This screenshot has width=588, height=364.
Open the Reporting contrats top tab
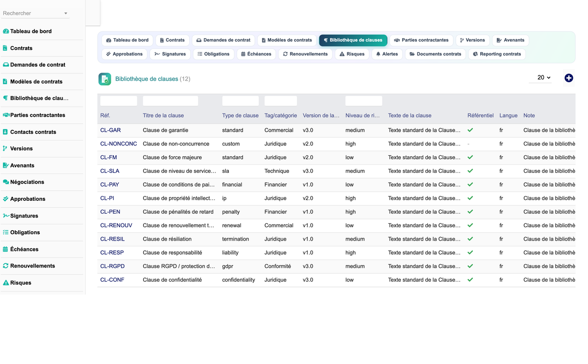(x=497, y=54)
